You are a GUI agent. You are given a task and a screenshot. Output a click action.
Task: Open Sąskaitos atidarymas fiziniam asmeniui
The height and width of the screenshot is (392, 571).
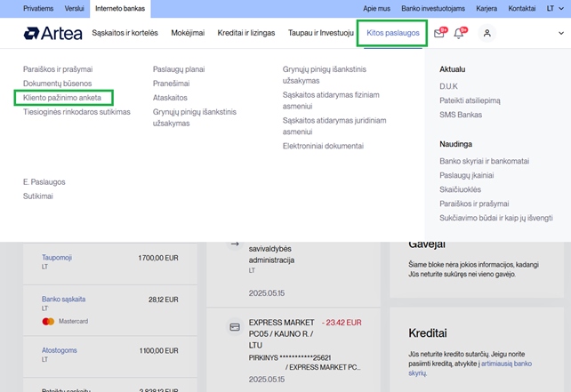pyautogui.click(x=331, y=100)
